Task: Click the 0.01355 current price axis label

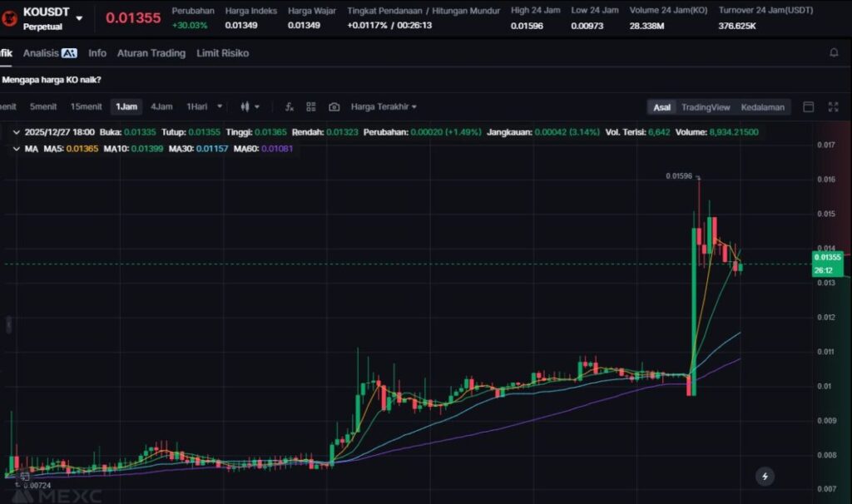Action: click(x=830, y=258)
